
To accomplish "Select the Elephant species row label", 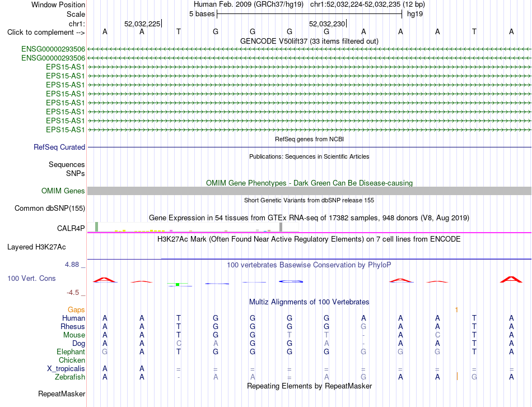I will 71,351.
